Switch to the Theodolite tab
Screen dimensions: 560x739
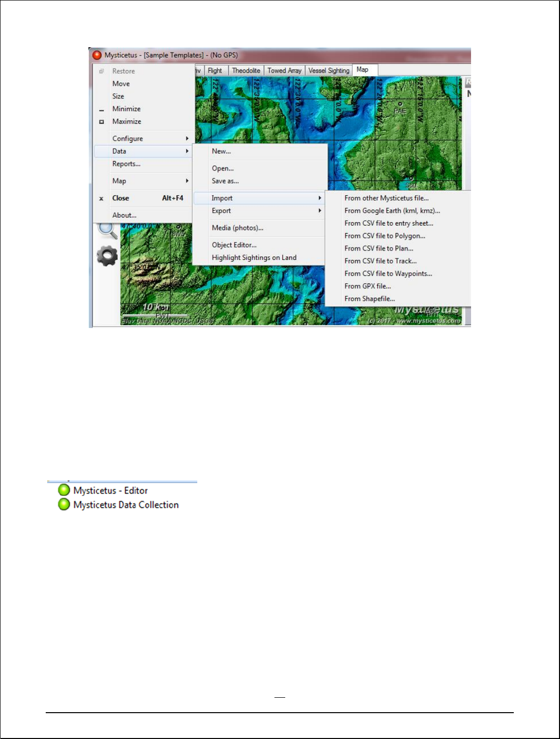tap(246, 71)
